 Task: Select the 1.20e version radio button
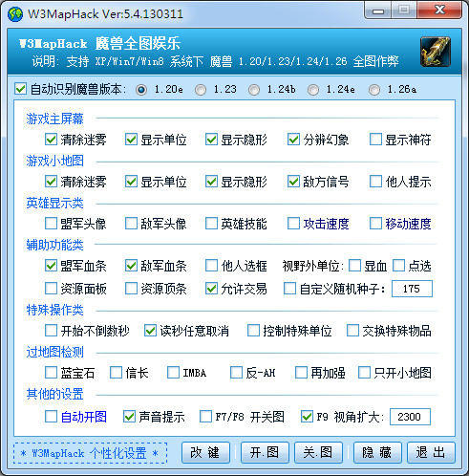(141, 90)
